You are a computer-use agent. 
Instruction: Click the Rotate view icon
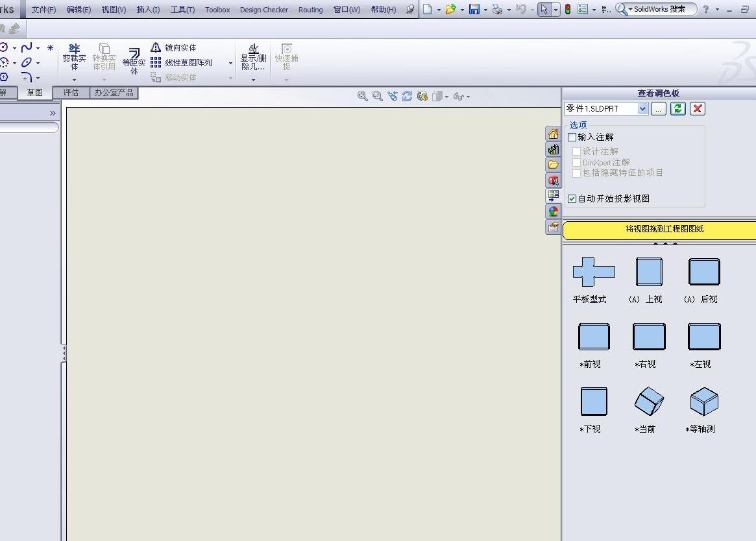[x=408, y=97]
